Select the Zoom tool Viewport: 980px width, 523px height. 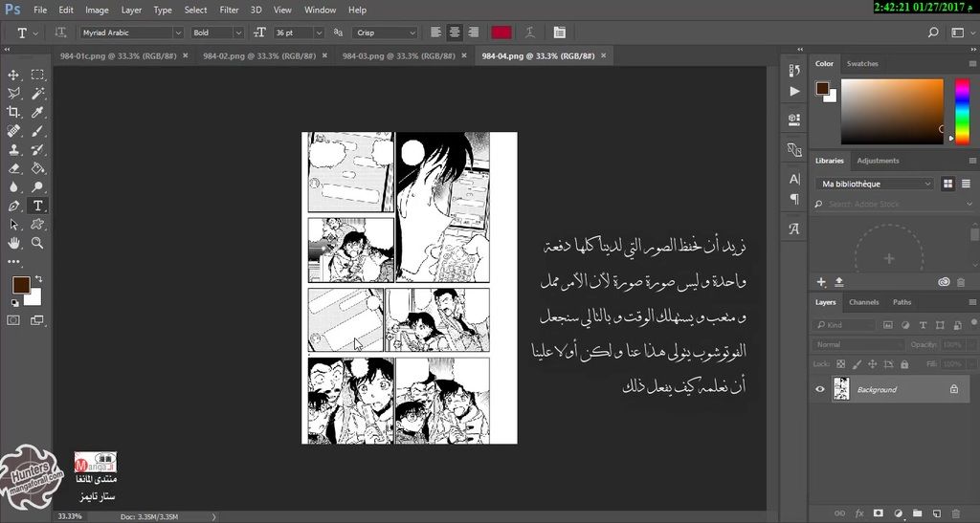coord(37,243)
